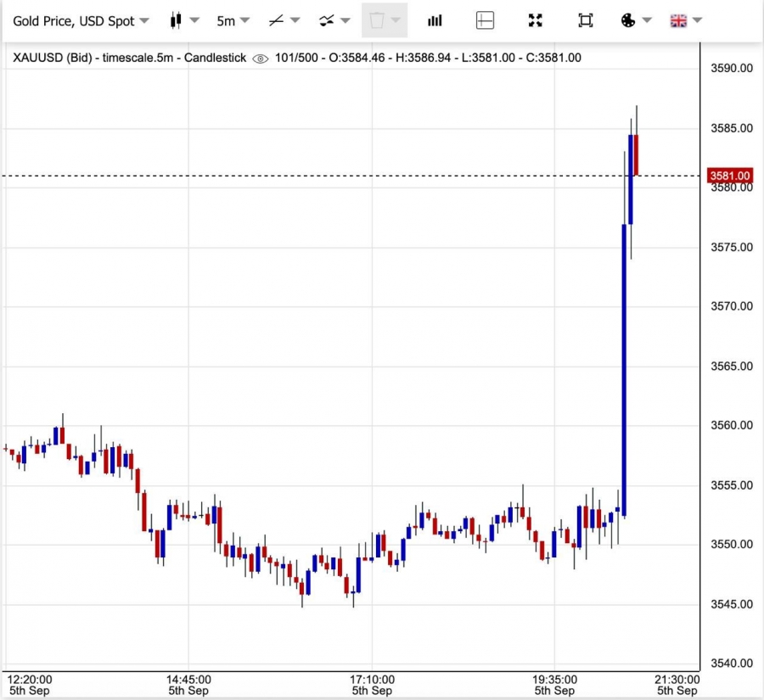Screen dimensions: 764x700
Task: Open the UK flag language selector
Action: [x=678, y=20]
